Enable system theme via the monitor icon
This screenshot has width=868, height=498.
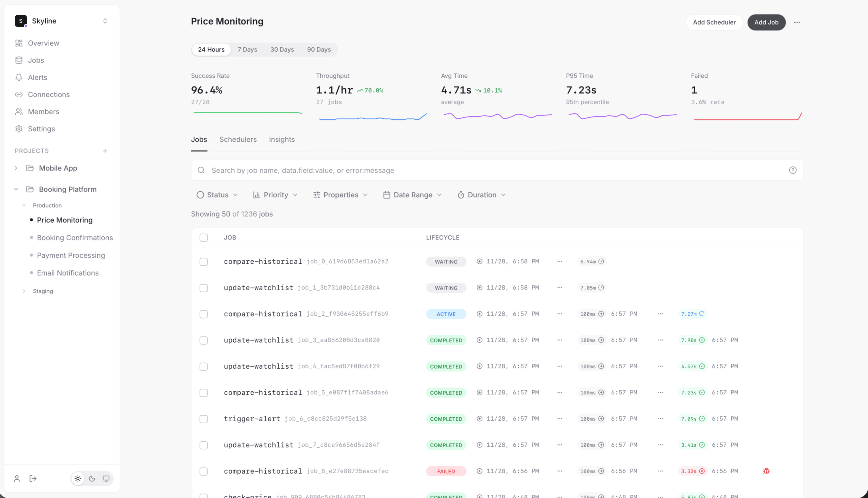pyautogui.click(x=106, y=479)
